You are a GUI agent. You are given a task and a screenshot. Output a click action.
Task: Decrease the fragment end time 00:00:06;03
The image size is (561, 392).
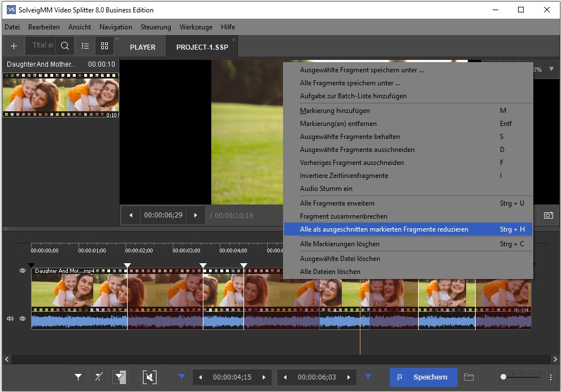coord(285,377)
